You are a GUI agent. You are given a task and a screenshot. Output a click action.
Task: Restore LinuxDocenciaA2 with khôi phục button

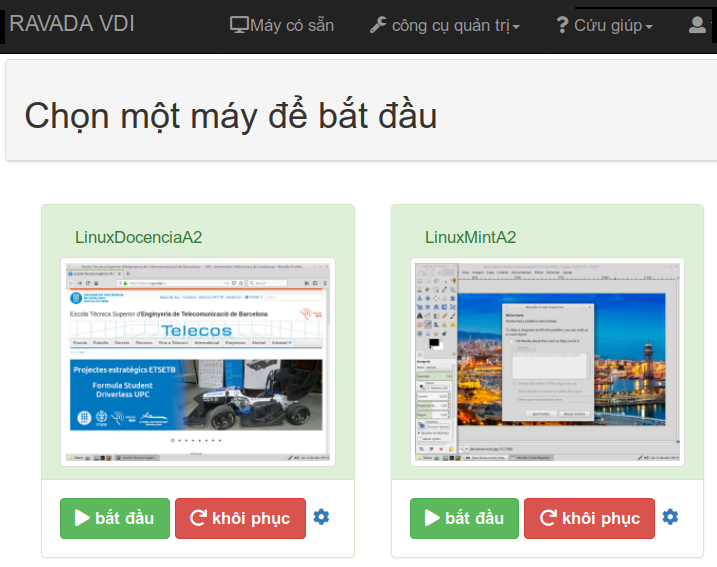(x=241, y=518)
